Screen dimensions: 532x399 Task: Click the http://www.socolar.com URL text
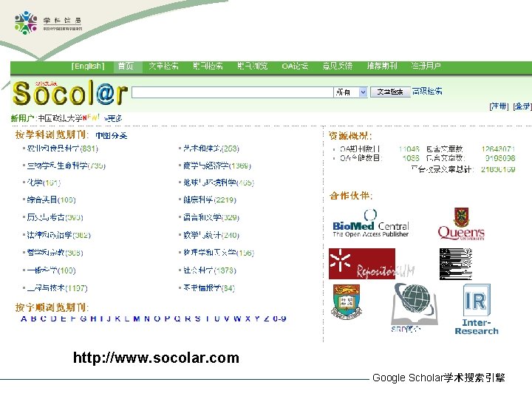coord(156,358)
